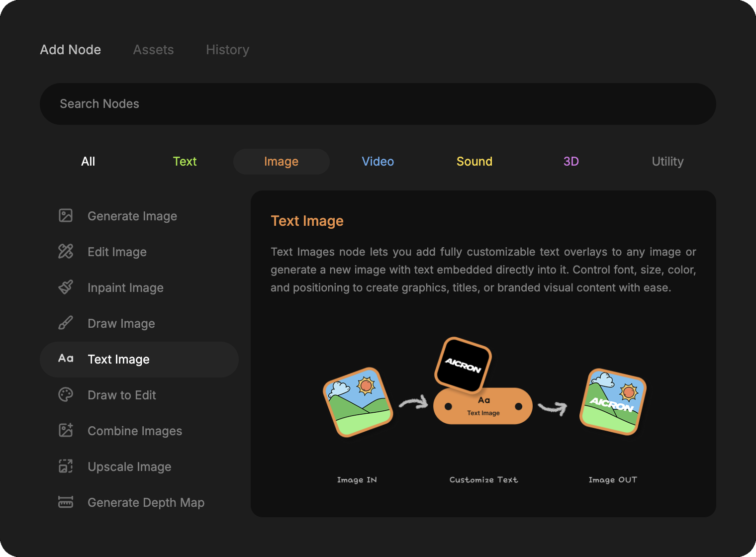Click into the Search Nodes field
The height and width of the screenshot is (557, 756).
click(378, 104)
